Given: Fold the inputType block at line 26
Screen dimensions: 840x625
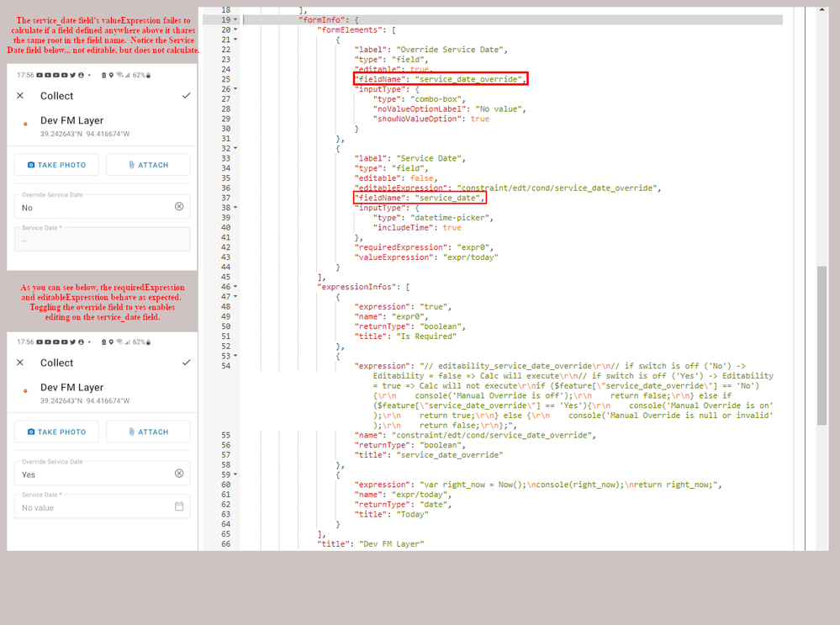Looking at the screenshot, I should [235, 89].
